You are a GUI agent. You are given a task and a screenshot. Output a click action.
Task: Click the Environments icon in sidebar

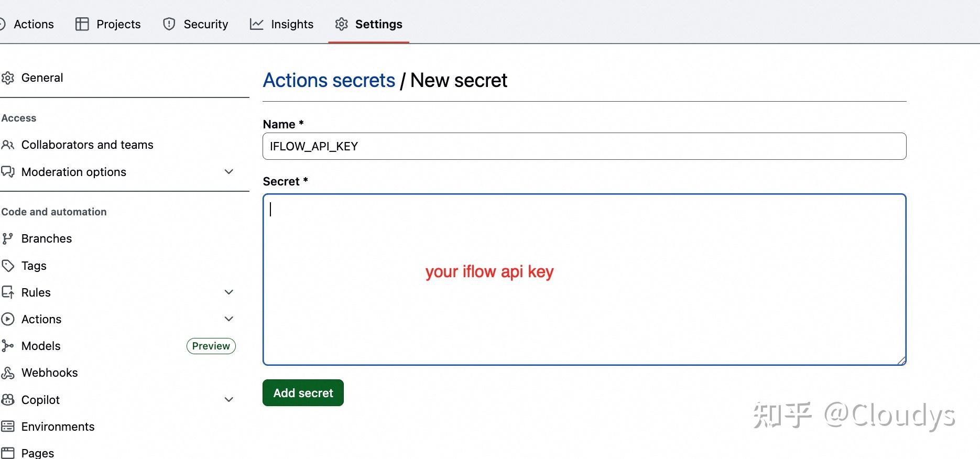[8, 427]
